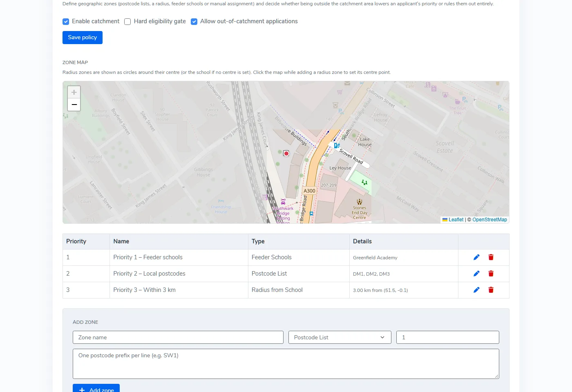Click the charging station icon by Scovell Road
The width and height of the screenshot is (572, 392).
point(337,145)
